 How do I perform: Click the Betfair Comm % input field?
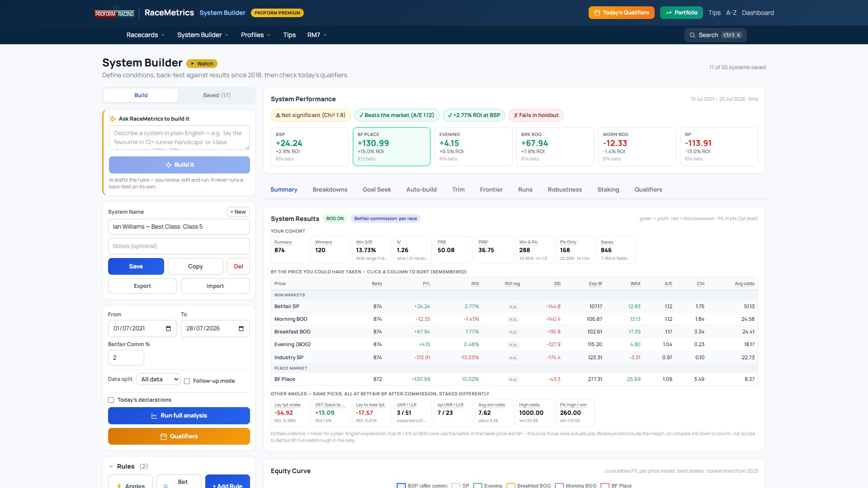pyautogui.click(x=126, y=358)
